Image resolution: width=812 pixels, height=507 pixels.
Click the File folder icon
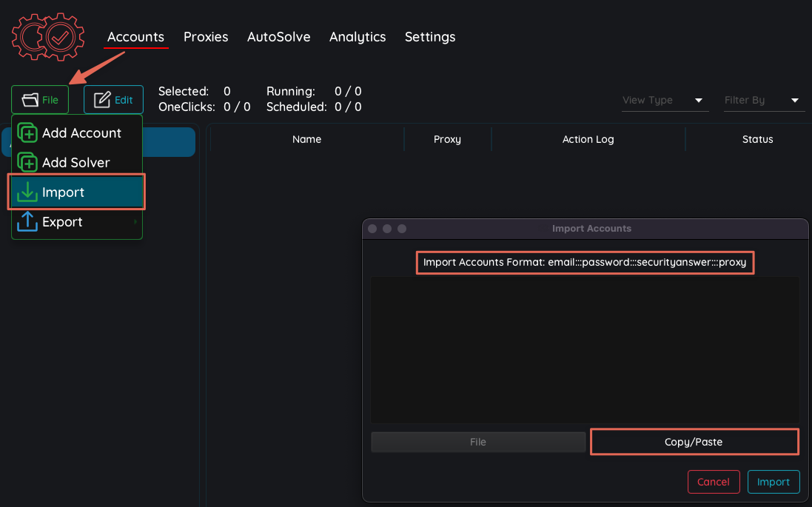coord(30,100)
